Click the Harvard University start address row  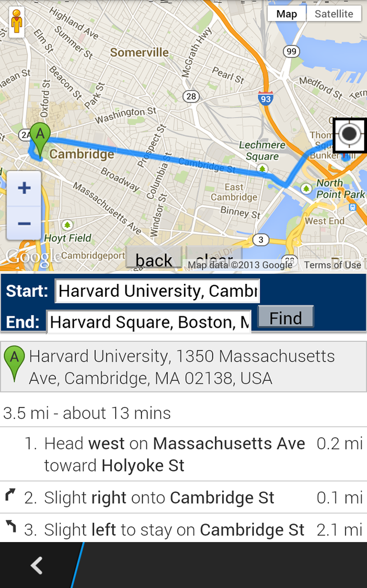[x=183, y=367]
